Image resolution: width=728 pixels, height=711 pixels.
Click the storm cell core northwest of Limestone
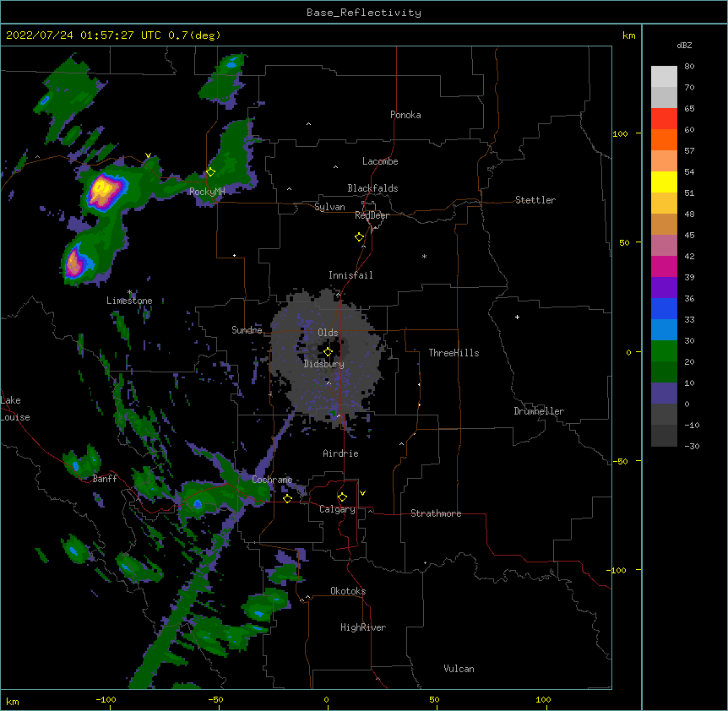point(74,263)
